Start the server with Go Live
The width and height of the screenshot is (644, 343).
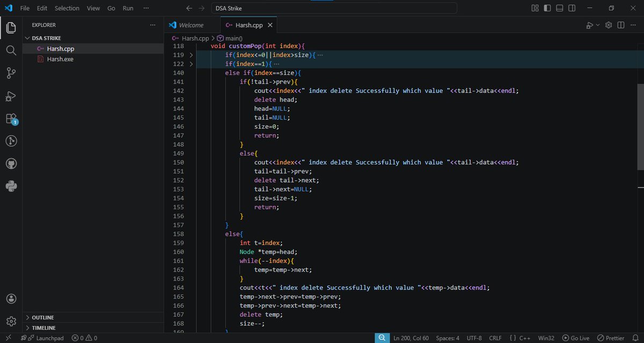[x=576, y=338]
